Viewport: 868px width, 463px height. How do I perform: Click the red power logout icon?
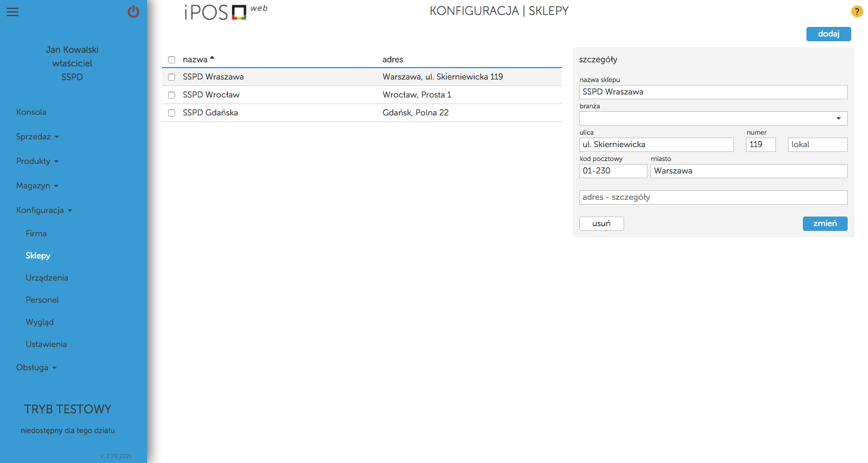click(133, 12)
